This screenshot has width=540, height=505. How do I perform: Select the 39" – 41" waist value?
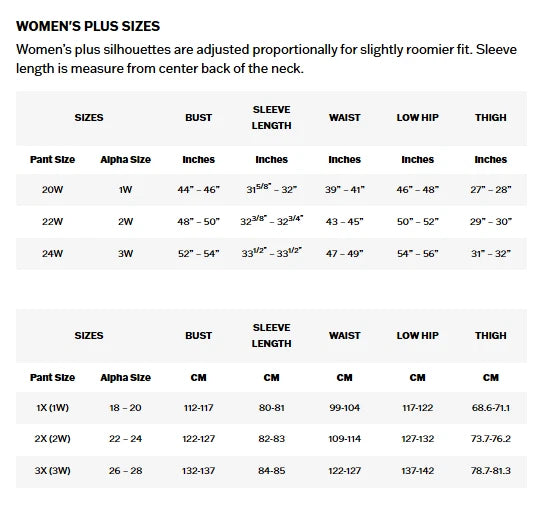[x=344, y=189]
